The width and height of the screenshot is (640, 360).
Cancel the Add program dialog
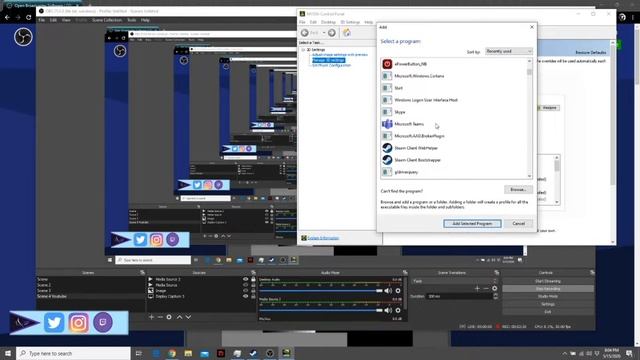click(518, 224)
